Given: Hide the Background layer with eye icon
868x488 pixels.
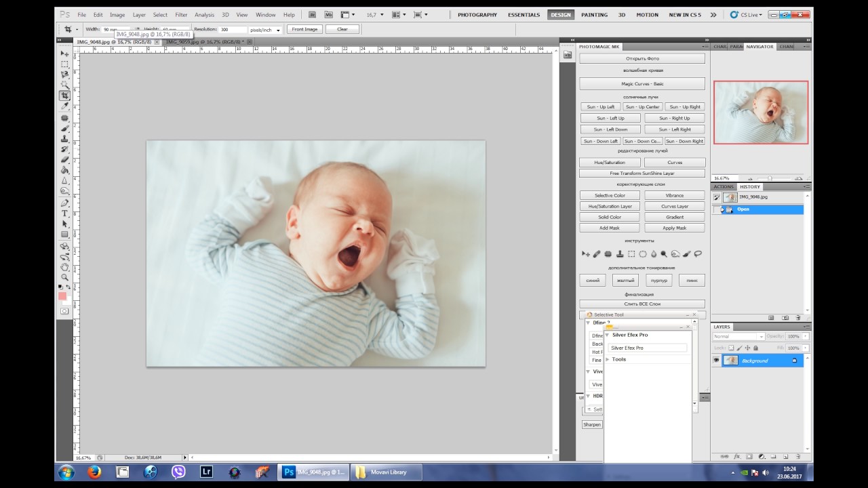Looking at the screenshot, I should 716,361.
